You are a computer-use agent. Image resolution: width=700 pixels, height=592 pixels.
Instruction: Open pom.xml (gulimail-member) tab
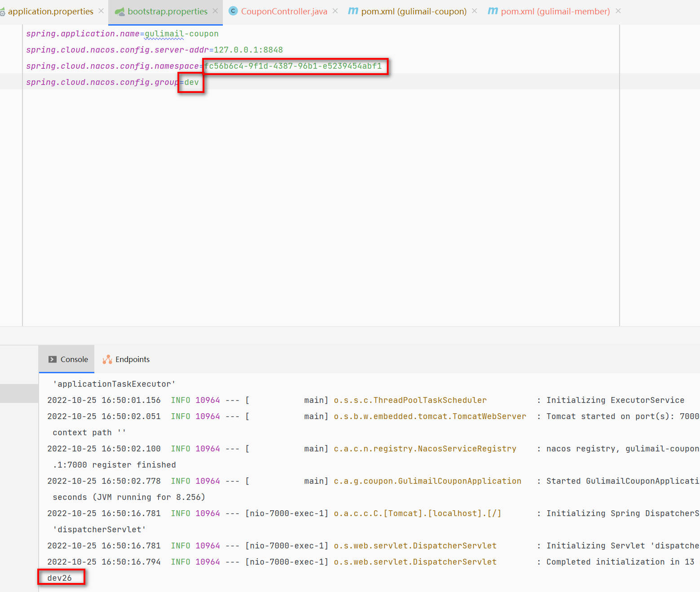pos(555,11)
